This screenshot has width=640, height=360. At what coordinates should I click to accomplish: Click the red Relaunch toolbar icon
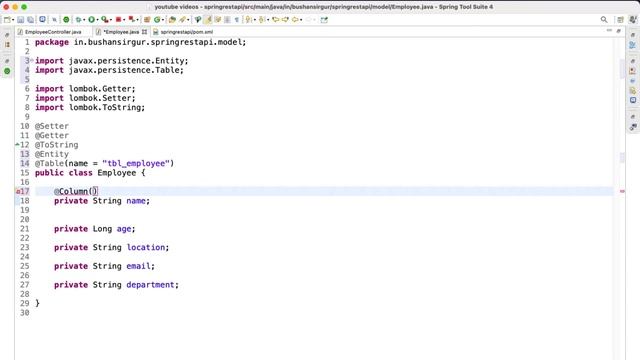coord(131,20)
